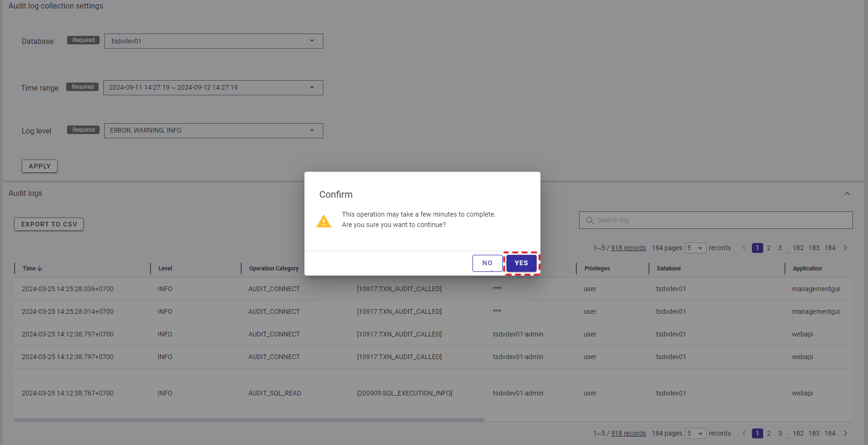Click the search magnifier icon
The height and width of the screenshot is (445, 868).
590,220
